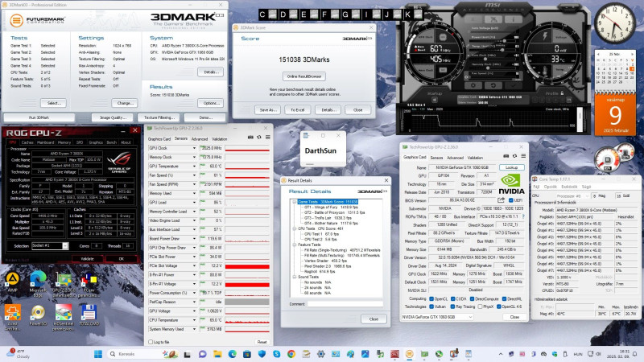644x362 pixels.
Task: Open Windows Security shield on taskbar
Action: click(x=262, y=354)
